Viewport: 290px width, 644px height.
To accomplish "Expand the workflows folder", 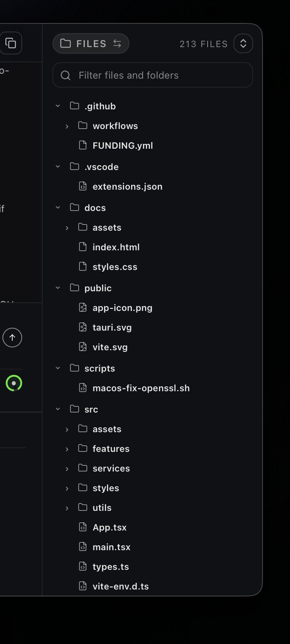I will (x=67, y=126).
